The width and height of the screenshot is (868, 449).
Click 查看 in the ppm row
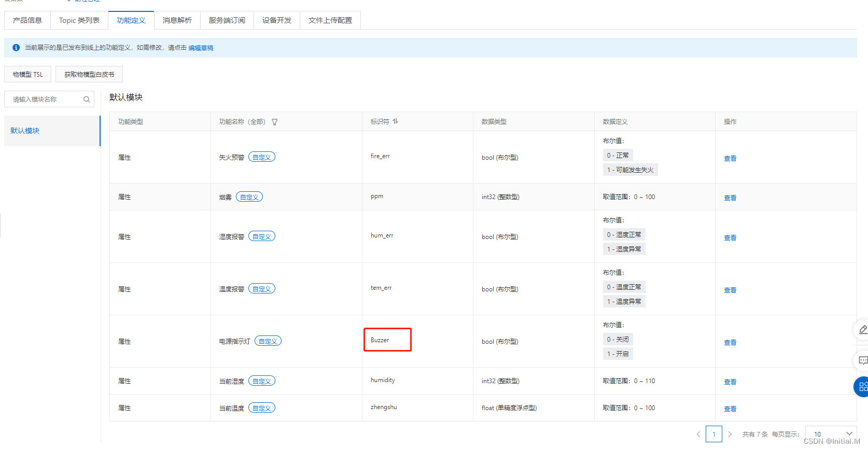point(730,198)
